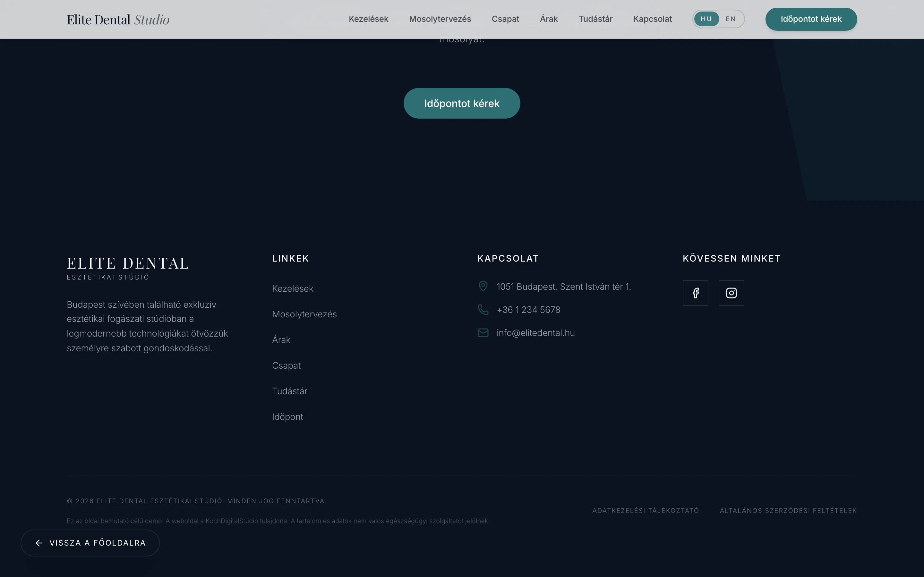
Task: Click the envelope email icon
Action: coord(483,333)
